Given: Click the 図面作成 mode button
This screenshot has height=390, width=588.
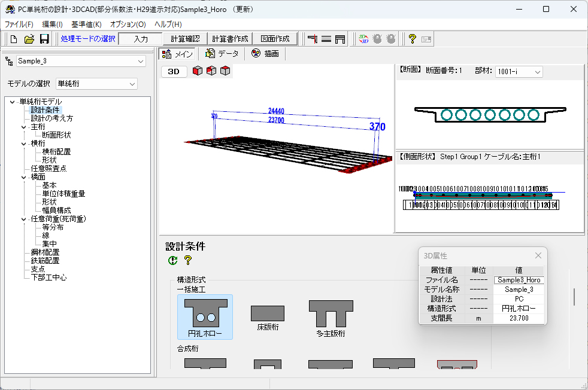Looking at the screenshot, I should pos(275,39).
